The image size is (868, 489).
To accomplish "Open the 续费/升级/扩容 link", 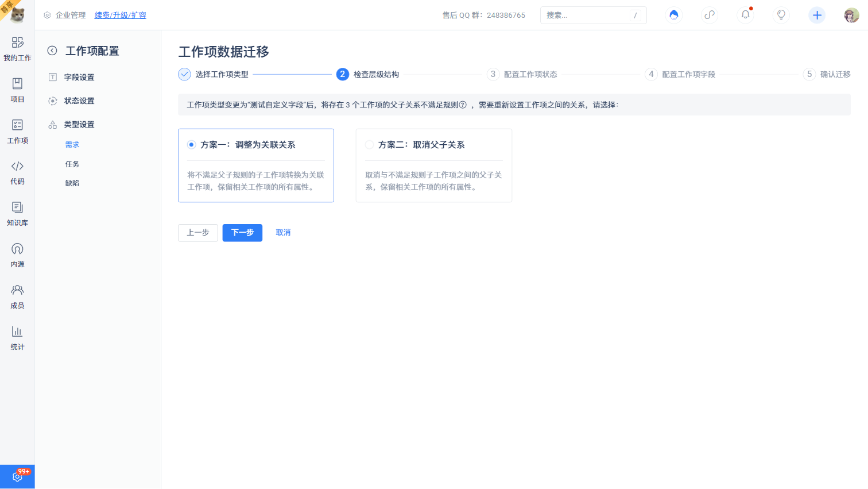I will pos(121,16).
